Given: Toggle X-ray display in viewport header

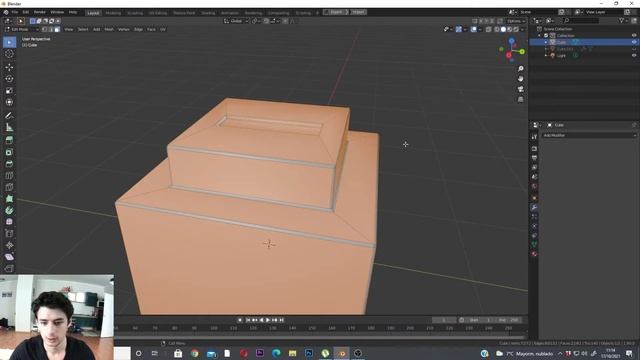Looking at the screenshot, I should (489, 29).
